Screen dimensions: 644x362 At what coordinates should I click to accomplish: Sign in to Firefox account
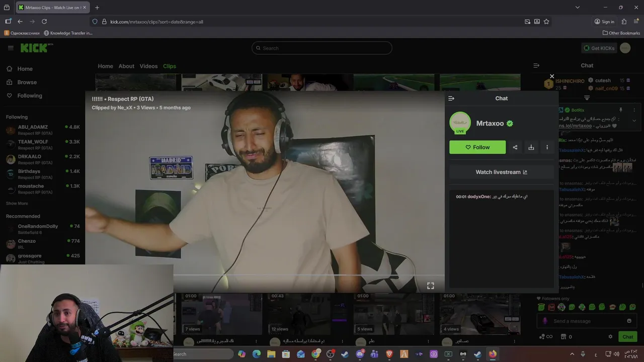pyautogui.click(x=604, y=22)
